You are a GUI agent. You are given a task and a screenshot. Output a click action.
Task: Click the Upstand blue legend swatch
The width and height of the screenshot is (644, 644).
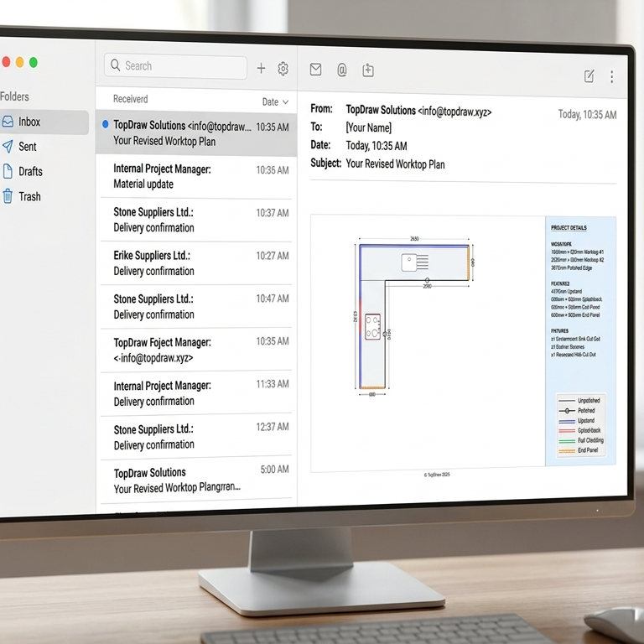tap(567, 421)
